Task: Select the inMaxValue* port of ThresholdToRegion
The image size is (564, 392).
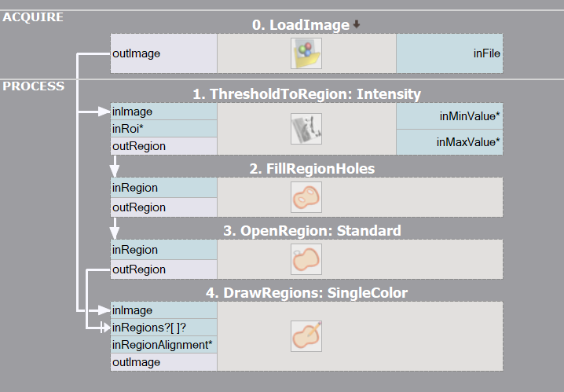Action: (449, 142)
